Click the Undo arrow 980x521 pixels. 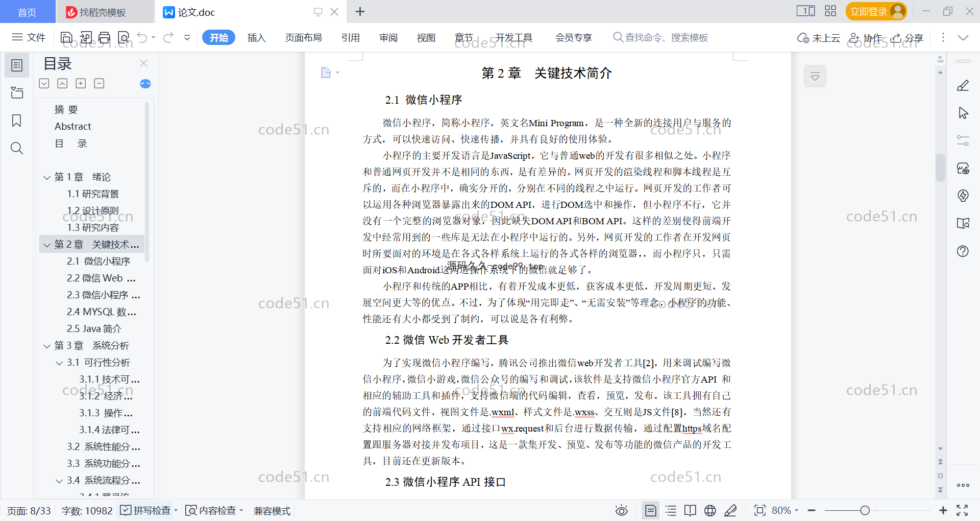click(x=142, y=37)
